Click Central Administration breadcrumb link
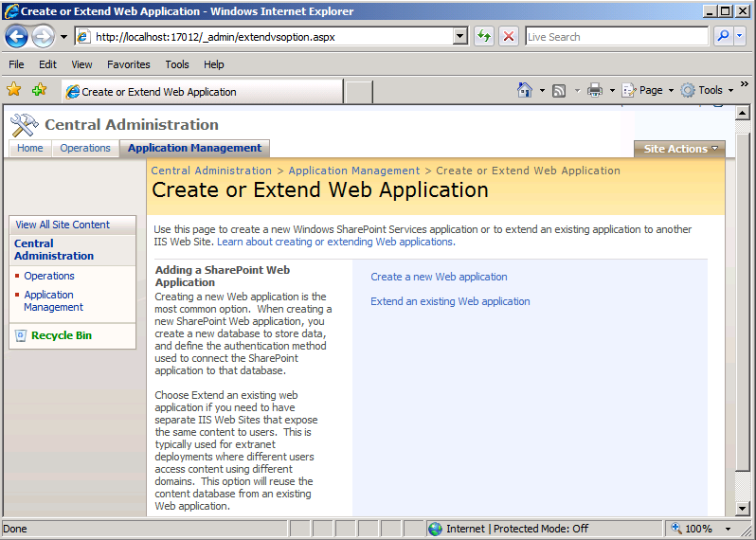This screenshot has height=540, width=756. pos(211,171)
